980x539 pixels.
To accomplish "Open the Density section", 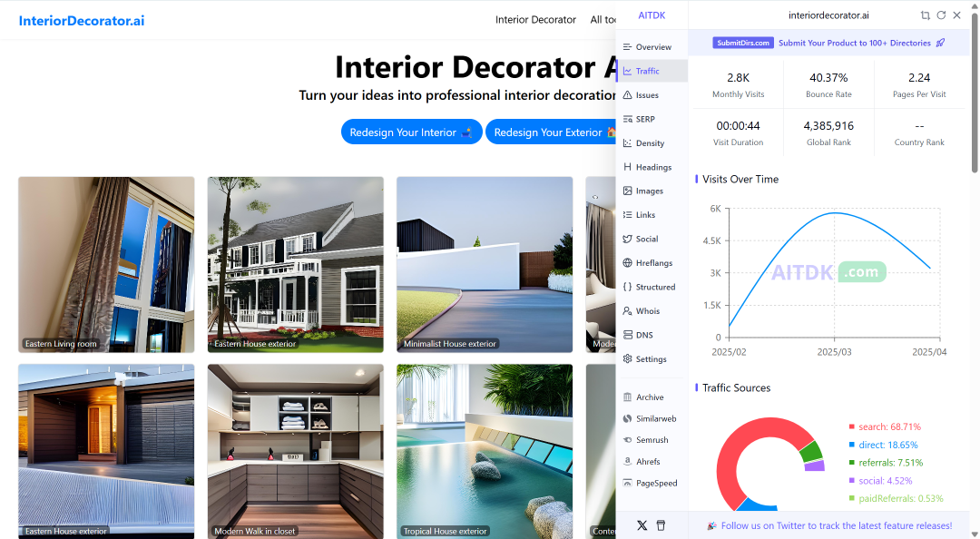I will point(652,143).
